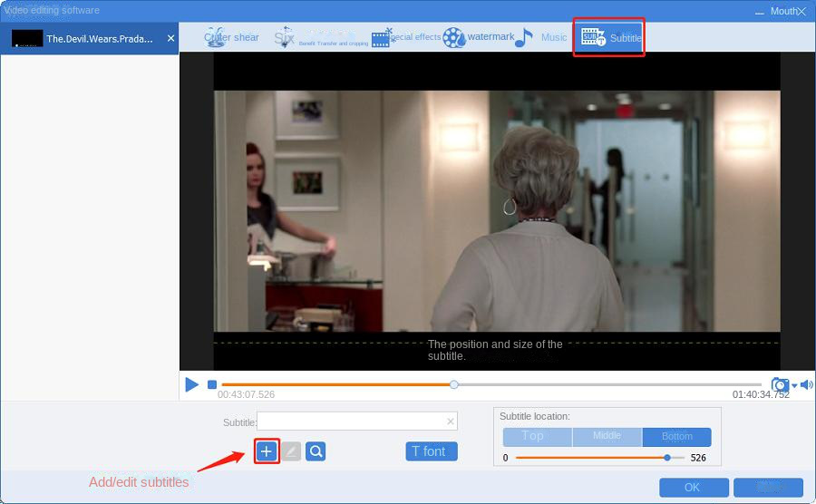This screenshot has height=504, width=816.
Task: Mute audio with the speaker icon
Action: (x=807, y=385)
